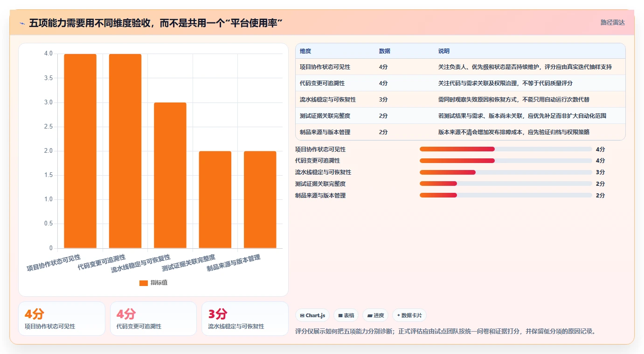
Task: Toggle the 指标值 legend swatch
Action: pyautogui.click(x=144, y=283)
